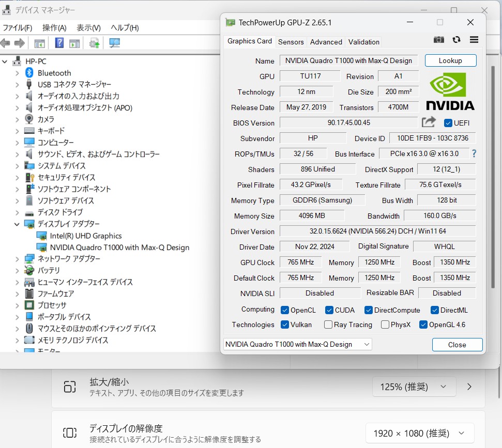Click the mouse and pointing devices icon
The width and height of the screenshot is (502, 448).
point(29,328)
